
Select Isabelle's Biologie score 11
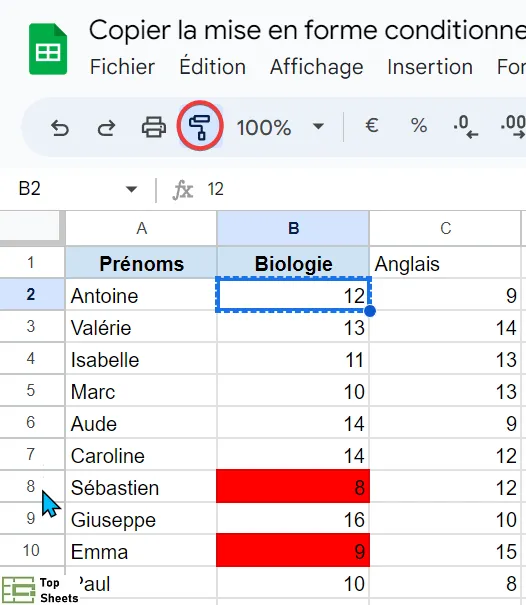[x=293, y=359]
